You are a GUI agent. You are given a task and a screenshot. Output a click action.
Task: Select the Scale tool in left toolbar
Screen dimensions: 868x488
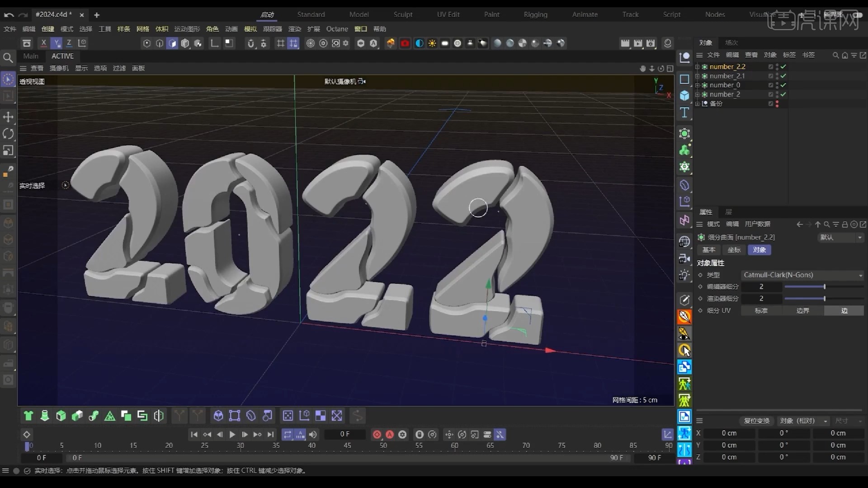8,150
